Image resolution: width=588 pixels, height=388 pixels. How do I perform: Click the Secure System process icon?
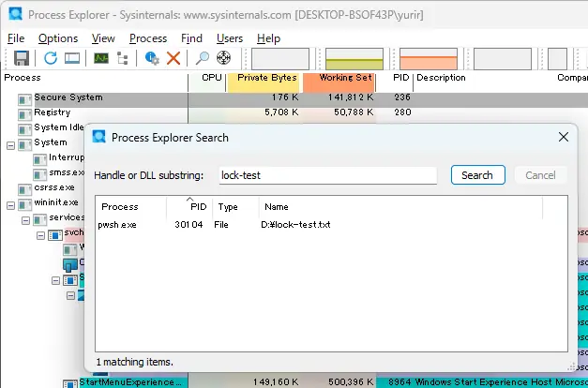point(24,99)
